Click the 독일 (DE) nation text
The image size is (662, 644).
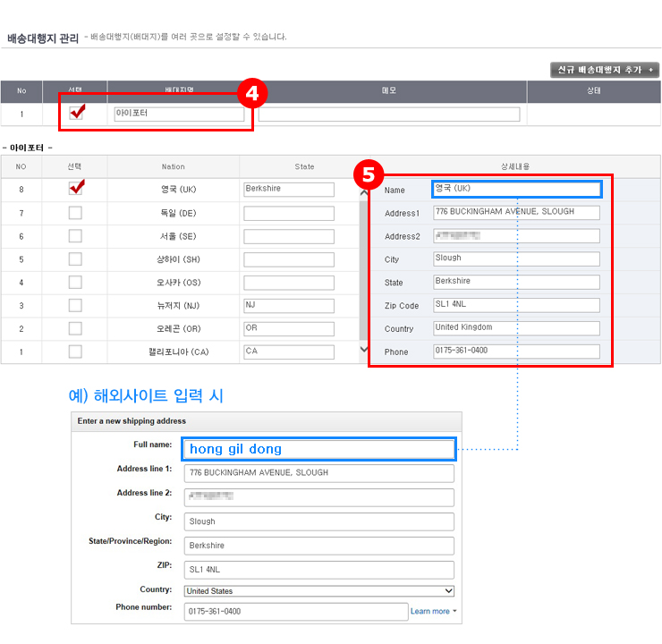coord(179,213)
